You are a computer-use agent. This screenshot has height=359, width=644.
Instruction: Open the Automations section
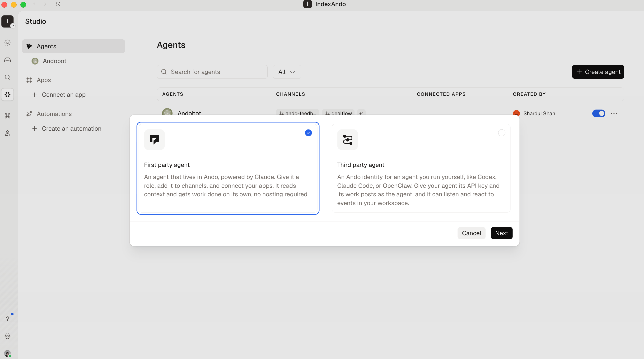54,114
